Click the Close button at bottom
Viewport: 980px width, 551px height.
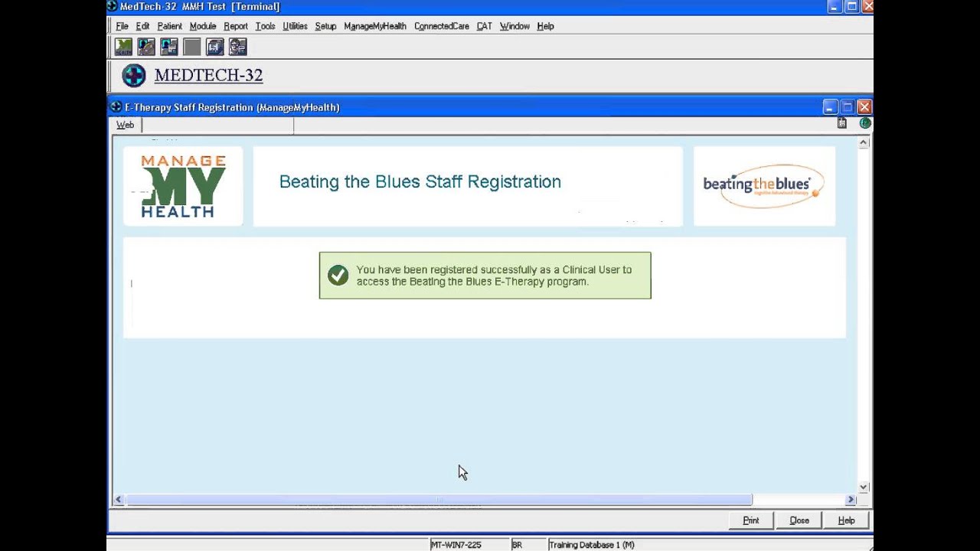[x=799, y=520]
